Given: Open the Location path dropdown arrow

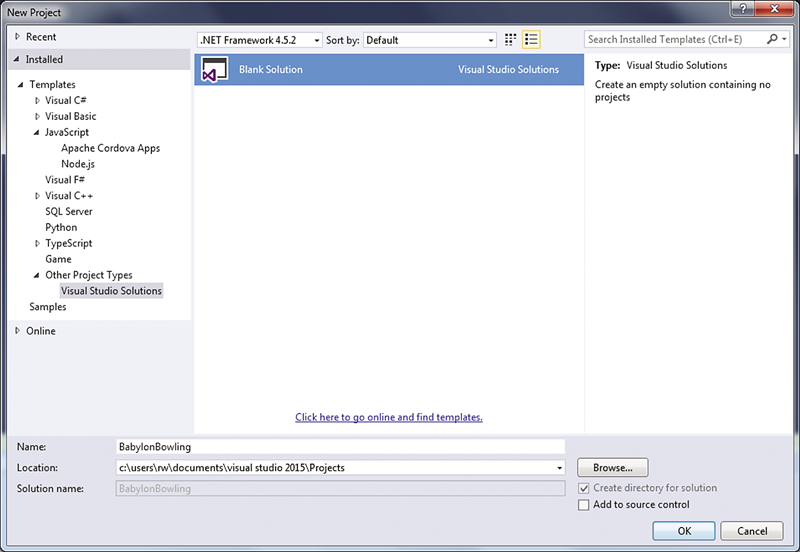Looking at the screenshot, I should [x=559, y=468].
